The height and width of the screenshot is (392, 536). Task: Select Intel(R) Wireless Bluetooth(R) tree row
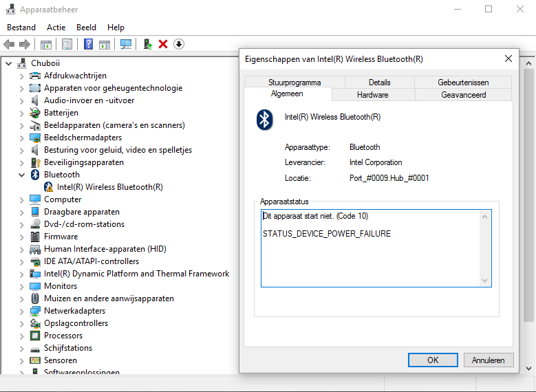(x=109, y=187)
